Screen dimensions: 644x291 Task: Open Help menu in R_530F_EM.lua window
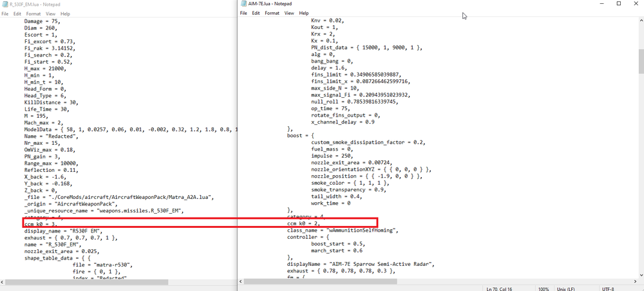pos(65,14)
